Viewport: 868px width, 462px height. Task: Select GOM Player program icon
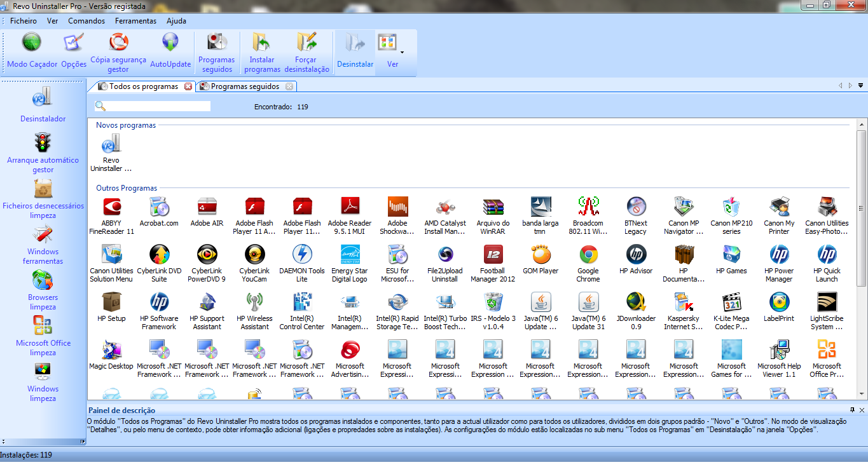[541, 259]
